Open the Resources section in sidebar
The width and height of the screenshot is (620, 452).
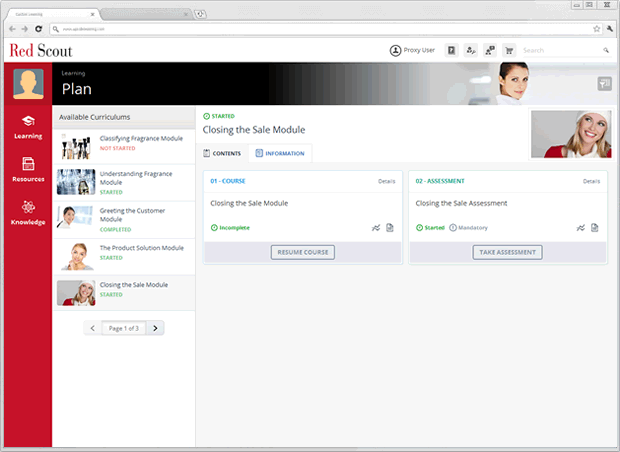coord(28,170)
